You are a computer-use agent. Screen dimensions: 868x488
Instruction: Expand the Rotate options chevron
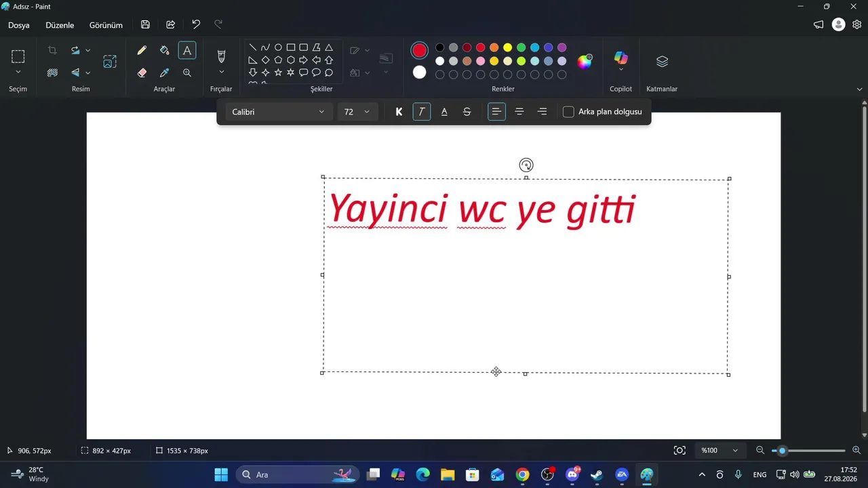[x=87, y=50]
